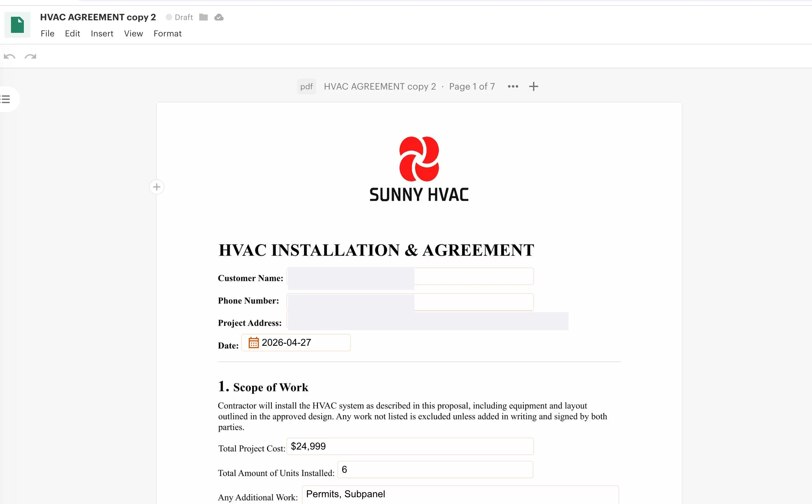Open the File menu
This screenshot has width=812, height=504.
[x=47, y=34]
